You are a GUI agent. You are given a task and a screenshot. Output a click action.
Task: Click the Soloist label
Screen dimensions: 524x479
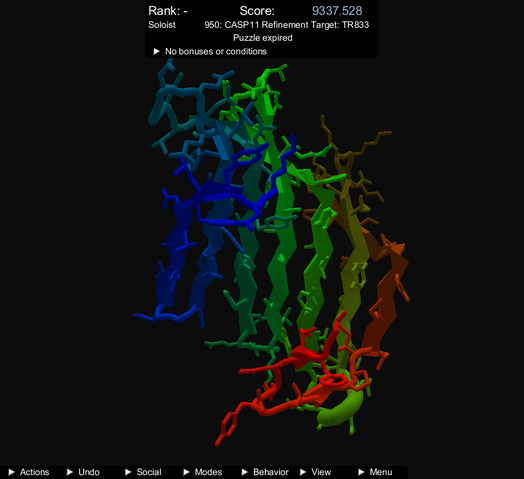click(162, 25)
